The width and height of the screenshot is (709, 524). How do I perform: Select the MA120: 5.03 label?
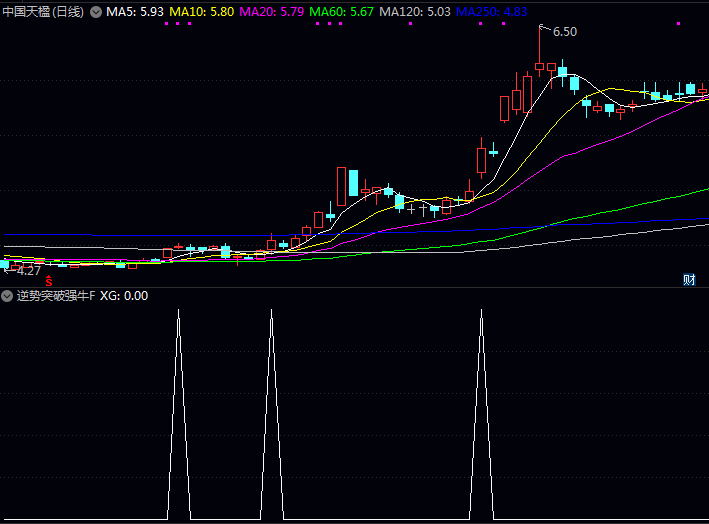[415, 12]
